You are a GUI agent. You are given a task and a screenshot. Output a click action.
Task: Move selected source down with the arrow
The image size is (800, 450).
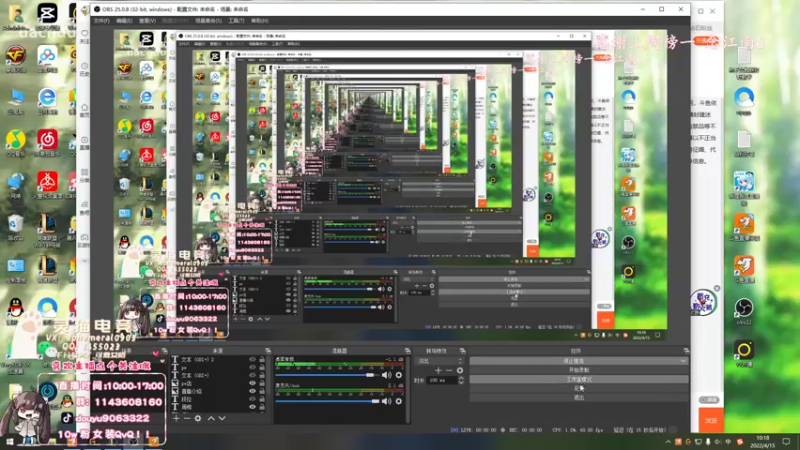point(222,418)
